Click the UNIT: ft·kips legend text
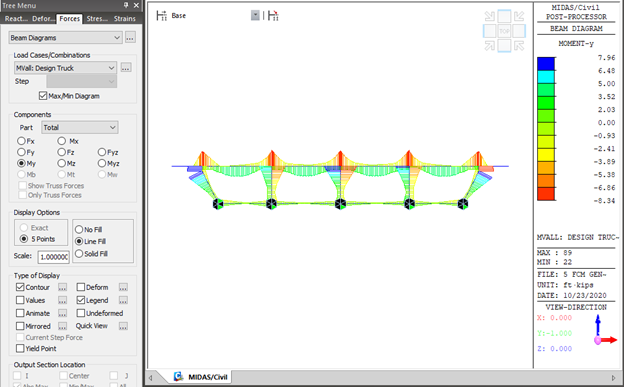This screenshot has height=387, width=624. click(x=565, y=285)
